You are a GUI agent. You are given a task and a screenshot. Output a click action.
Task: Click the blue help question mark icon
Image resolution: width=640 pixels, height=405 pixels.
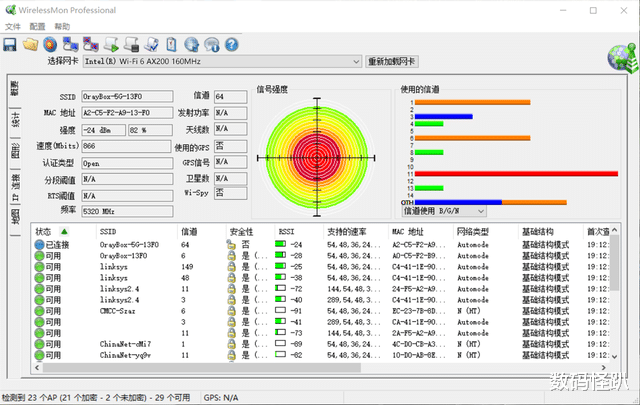click(231, 44)
